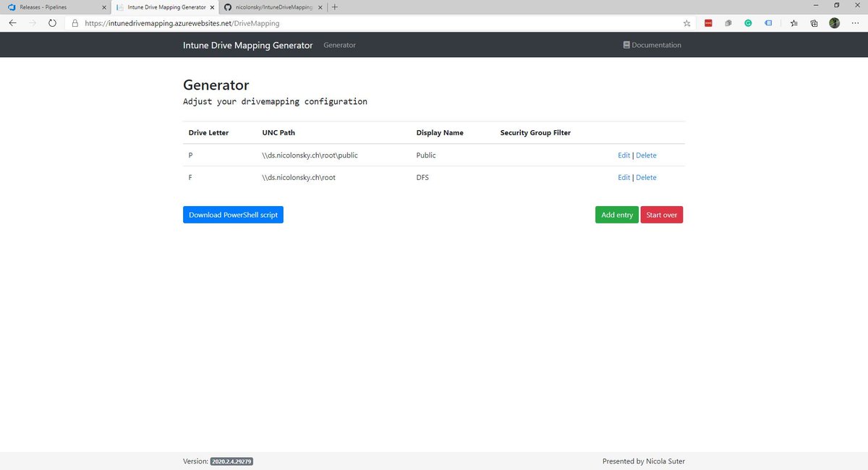Click the address bar URL
Viewport: 868px width, 470px height.
click(182, 23)
